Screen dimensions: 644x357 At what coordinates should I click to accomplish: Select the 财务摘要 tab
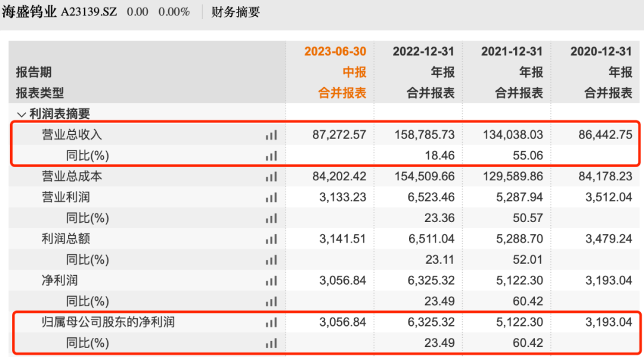236,12
